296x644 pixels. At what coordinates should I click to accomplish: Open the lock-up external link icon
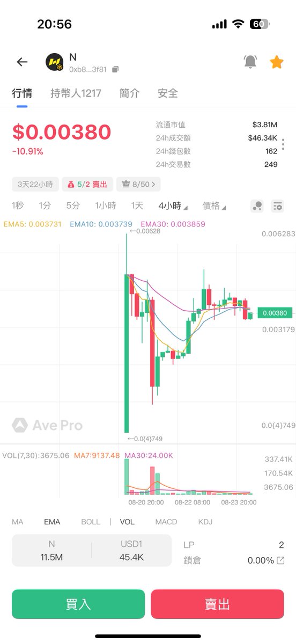tap(280, 560)
